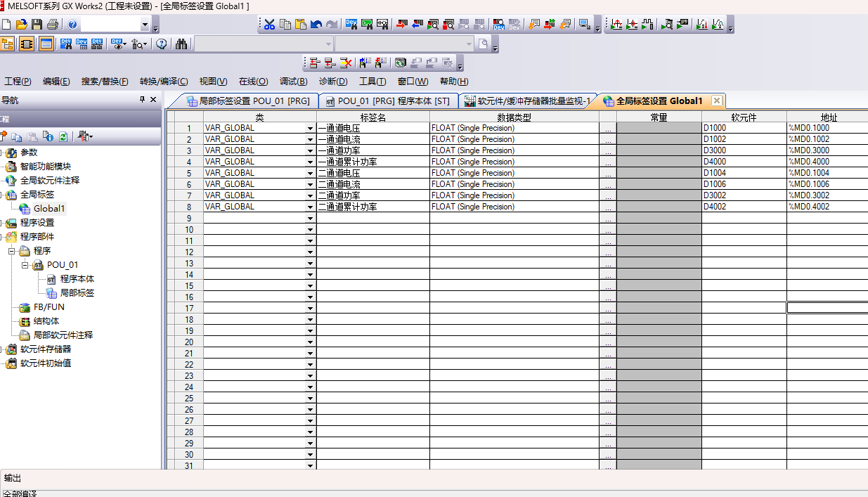Toggle the navigation project view button

pos(8,44)
